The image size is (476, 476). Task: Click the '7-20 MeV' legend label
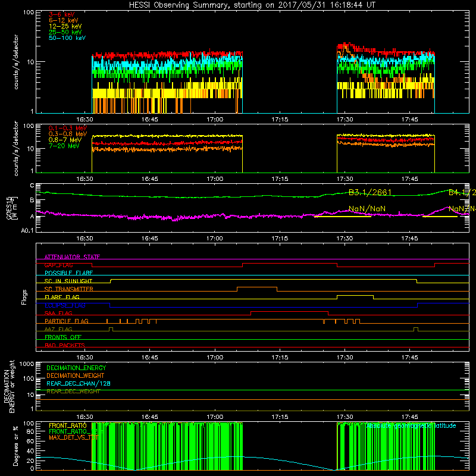[x=64, y=146]
